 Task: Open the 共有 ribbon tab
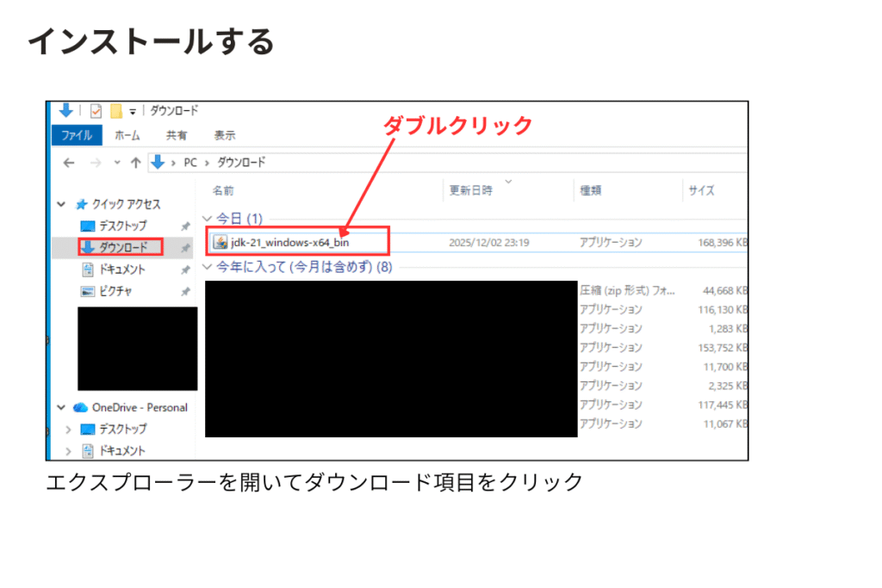click(x=177, y=135)
